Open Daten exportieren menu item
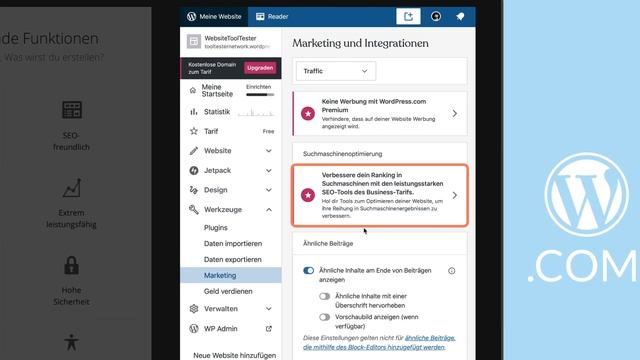 [233, 259]
